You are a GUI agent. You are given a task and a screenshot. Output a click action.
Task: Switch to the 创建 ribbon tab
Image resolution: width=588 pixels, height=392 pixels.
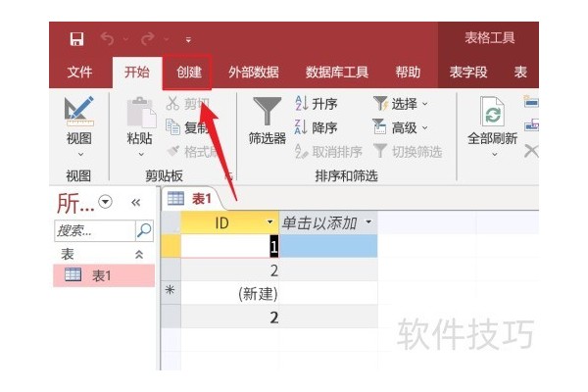pyautogui.click(x=188, y=72)
